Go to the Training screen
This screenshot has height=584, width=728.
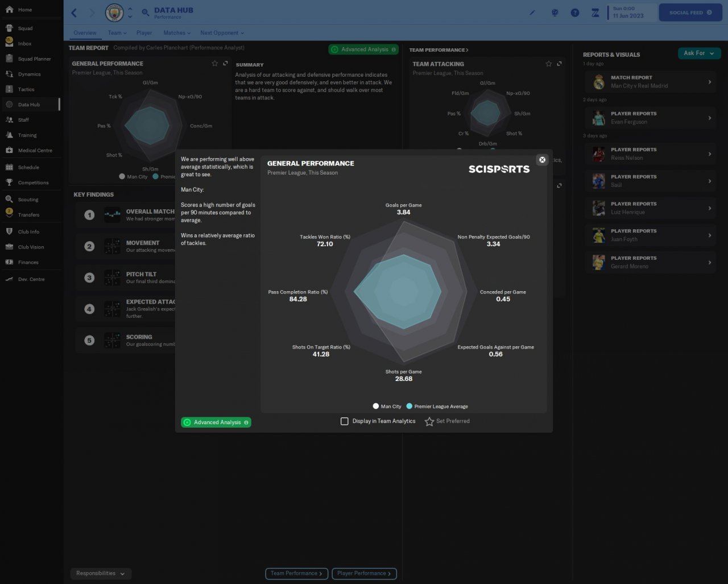click(x=27, y=135)
